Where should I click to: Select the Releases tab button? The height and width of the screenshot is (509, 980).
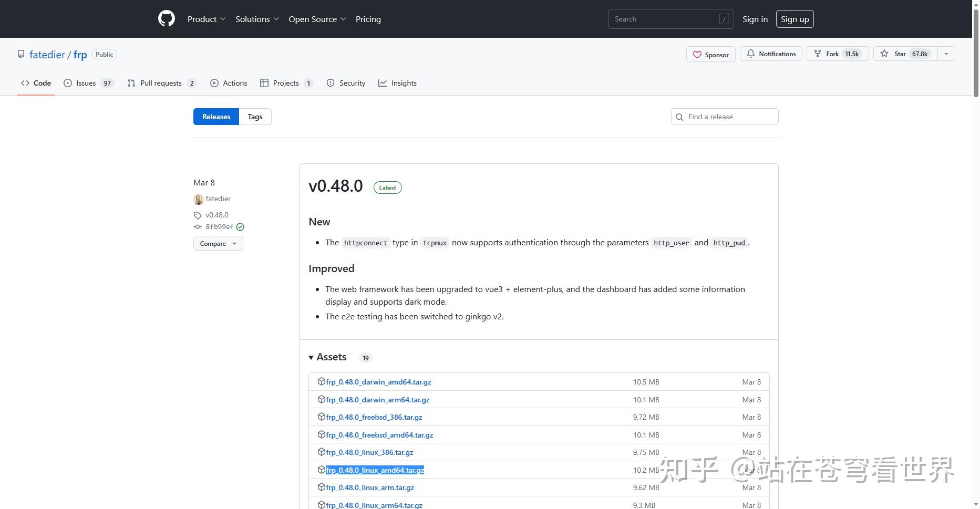click(x=216, y=117)
